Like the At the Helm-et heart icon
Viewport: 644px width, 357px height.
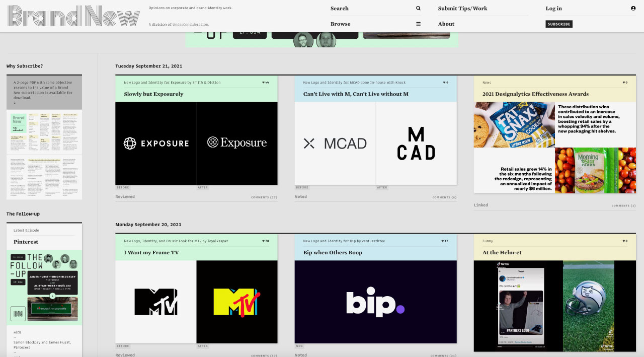(624, 241)
